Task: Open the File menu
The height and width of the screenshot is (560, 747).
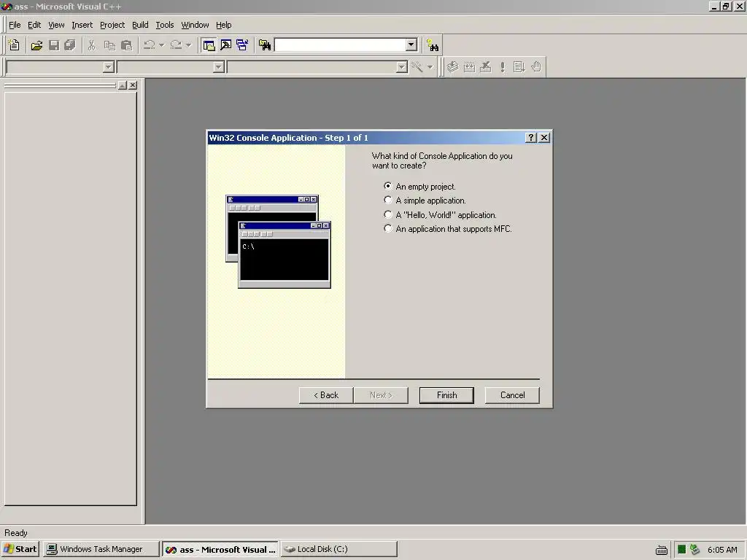Action: [x=15, y=25]
